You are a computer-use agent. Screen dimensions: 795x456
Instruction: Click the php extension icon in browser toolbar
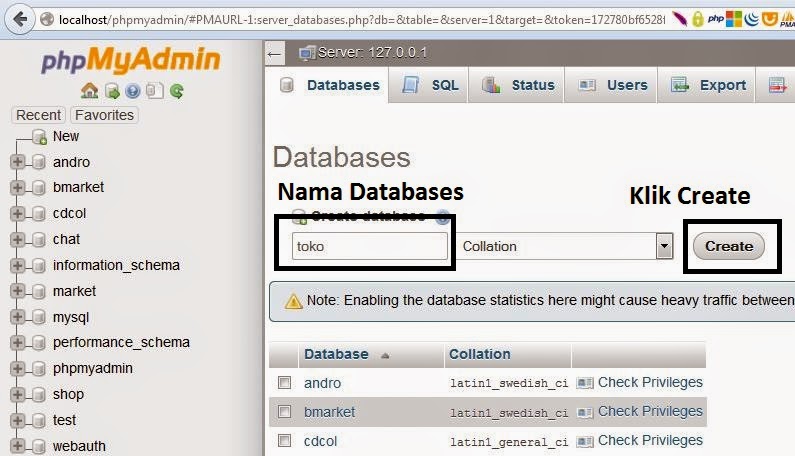[x=715, y=19]
